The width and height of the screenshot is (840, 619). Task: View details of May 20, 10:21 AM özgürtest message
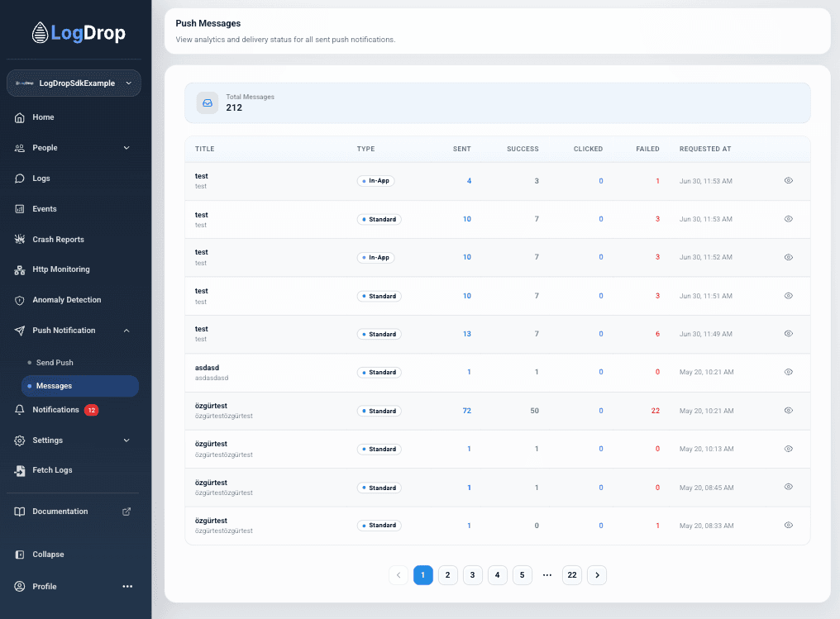click(789, 411)
